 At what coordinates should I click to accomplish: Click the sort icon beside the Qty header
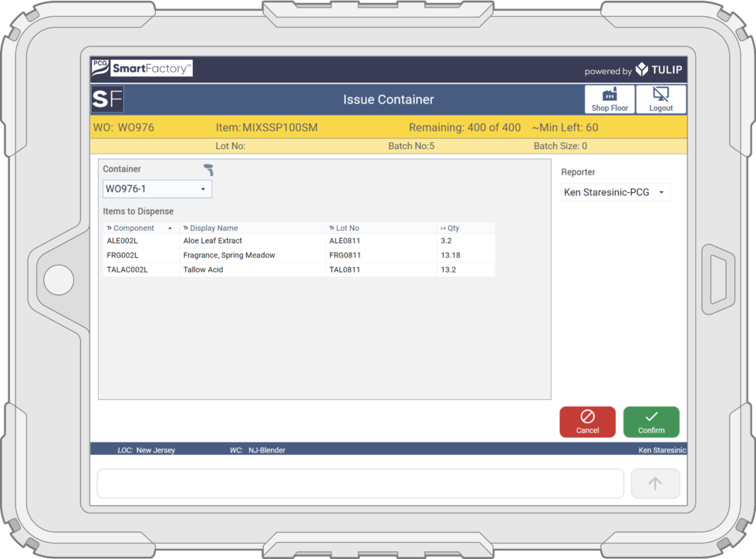coord(443,228)
